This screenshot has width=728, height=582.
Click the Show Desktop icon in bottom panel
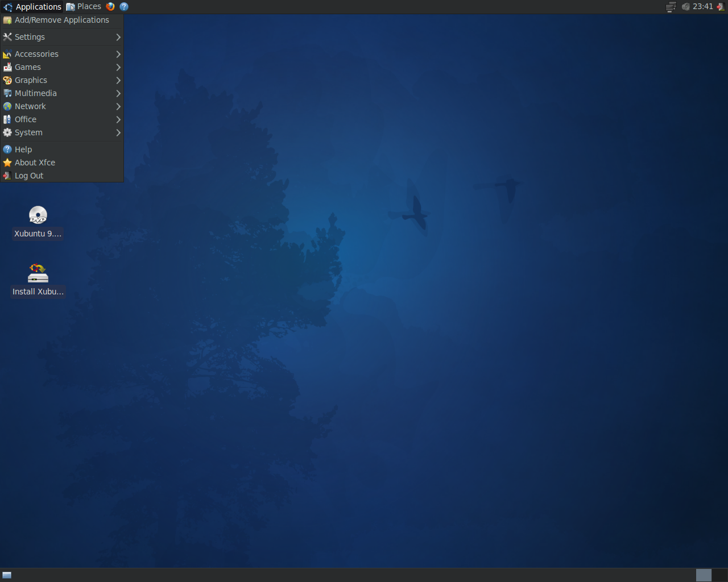pyautogui.click(x=7, y=575)
